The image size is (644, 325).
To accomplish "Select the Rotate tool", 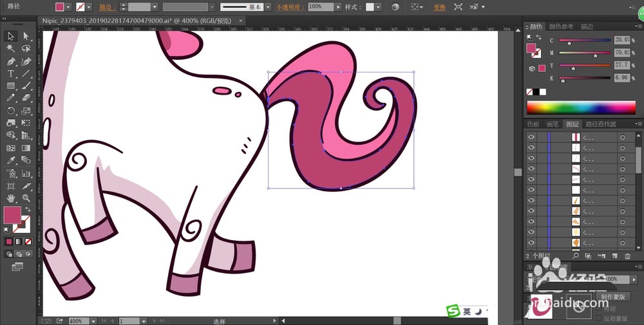I will click(11, 111).
